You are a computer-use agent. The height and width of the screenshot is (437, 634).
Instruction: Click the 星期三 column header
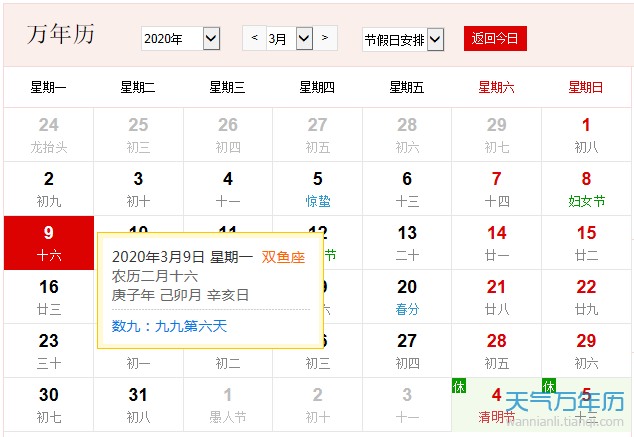227,87
